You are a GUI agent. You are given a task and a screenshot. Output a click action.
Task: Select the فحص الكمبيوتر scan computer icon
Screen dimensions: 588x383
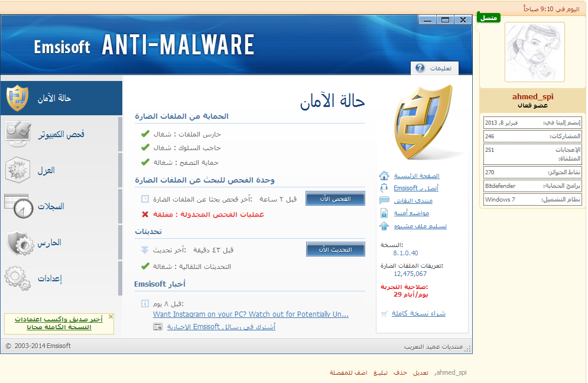pos(18,134)
